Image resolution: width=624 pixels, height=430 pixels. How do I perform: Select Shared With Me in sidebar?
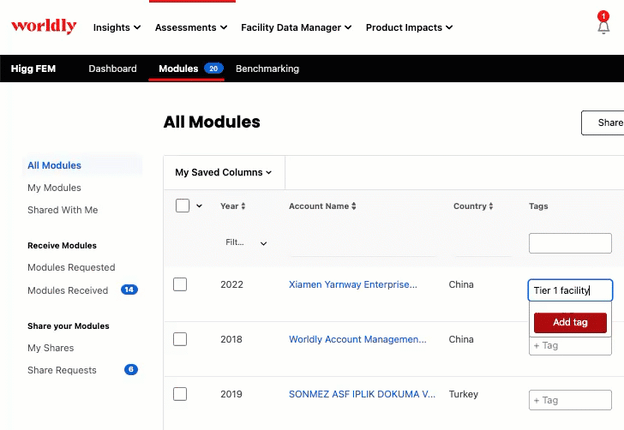pyautogui.click(x=62, y=210)
